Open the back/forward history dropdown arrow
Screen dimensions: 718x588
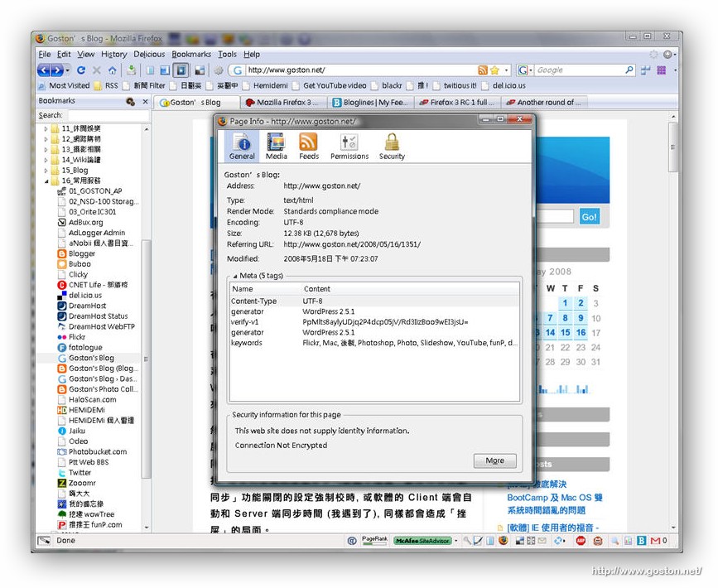click(68, 70)
